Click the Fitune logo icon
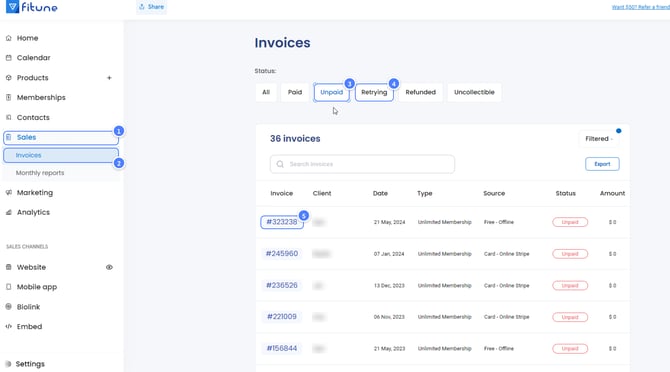The image size is (670, 372). (x=12, y=6)
